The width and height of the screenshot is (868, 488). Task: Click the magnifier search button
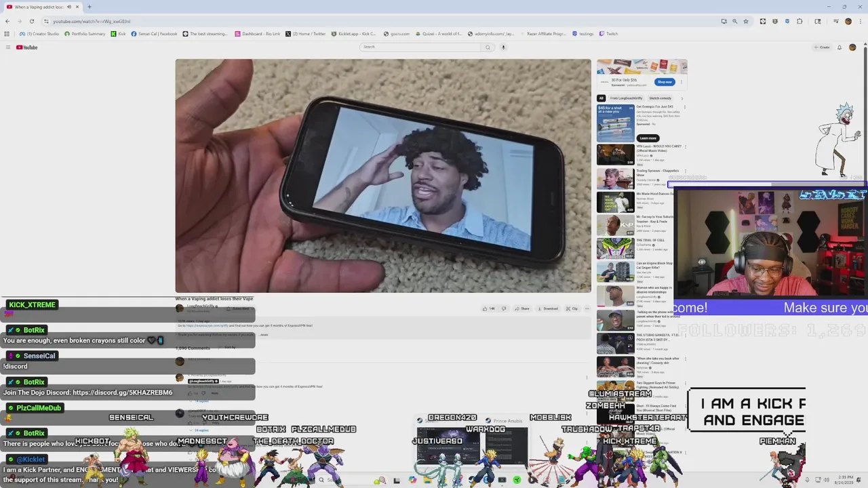click(487, 47)
